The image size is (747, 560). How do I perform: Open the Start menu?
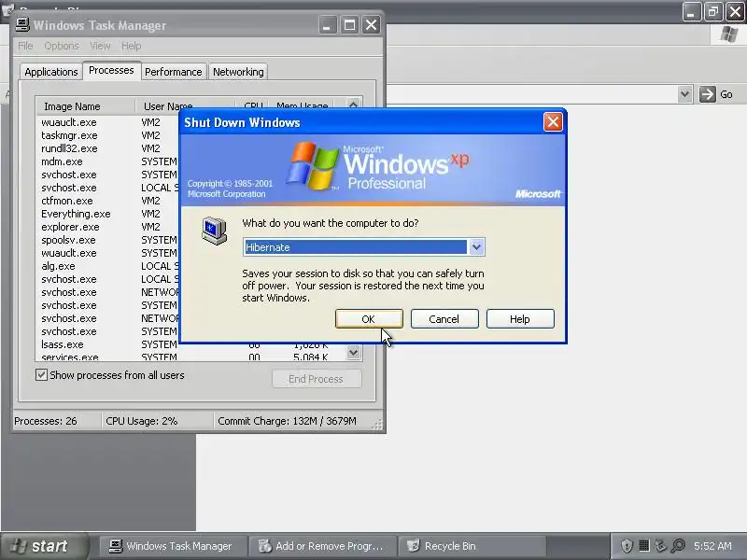pos(45,546)
